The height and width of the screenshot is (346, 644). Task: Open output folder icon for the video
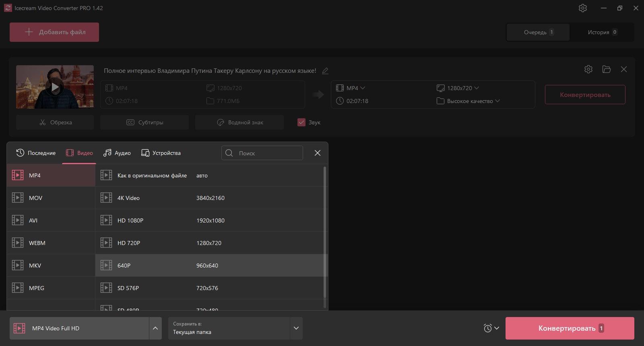tap(607, 69)
